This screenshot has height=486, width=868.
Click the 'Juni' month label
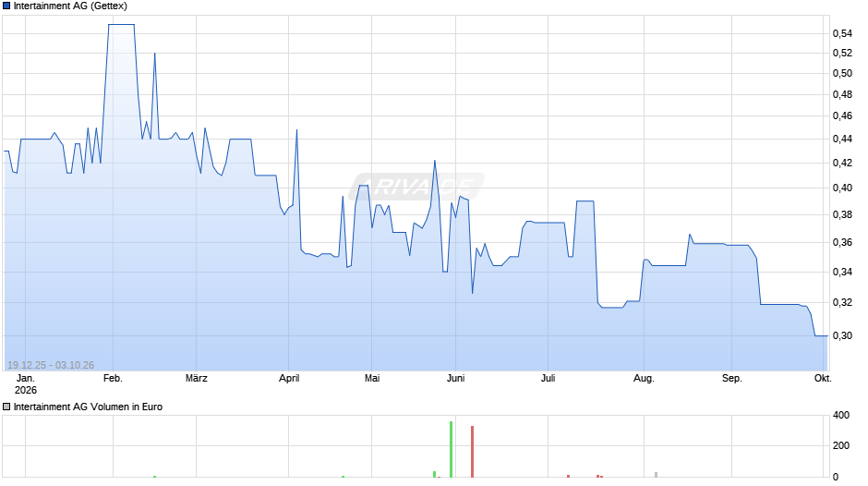click(x=455, y=379)
